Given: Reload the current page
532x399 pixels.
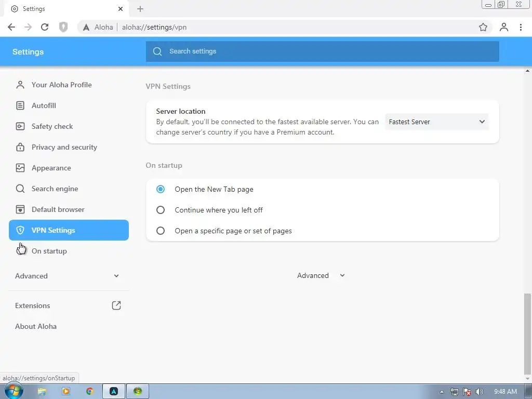Looking at the screenshot, I should point(45,27).
